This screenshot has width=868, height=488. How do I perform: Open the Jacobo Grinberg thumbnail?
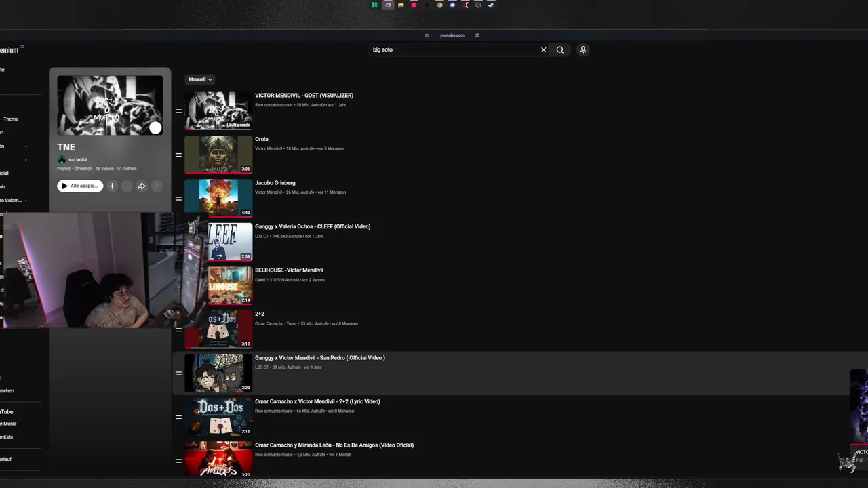coord(218,198)
